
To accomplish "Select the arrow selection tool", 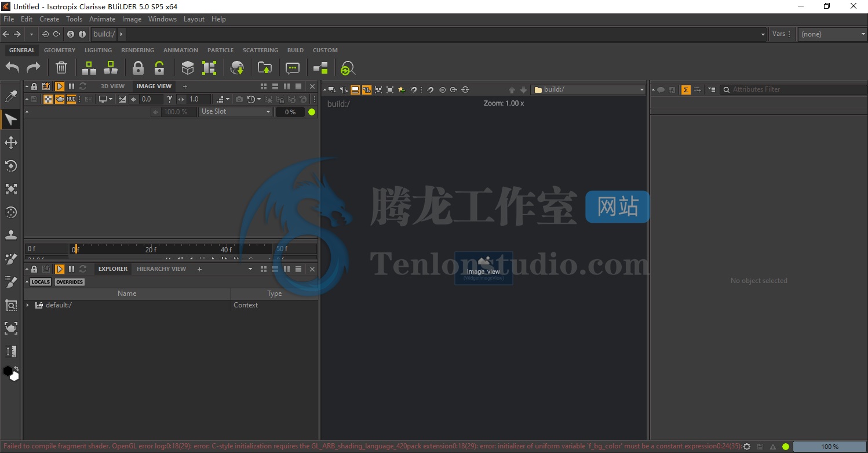I will pyautogui.click(x=11, y=119).
